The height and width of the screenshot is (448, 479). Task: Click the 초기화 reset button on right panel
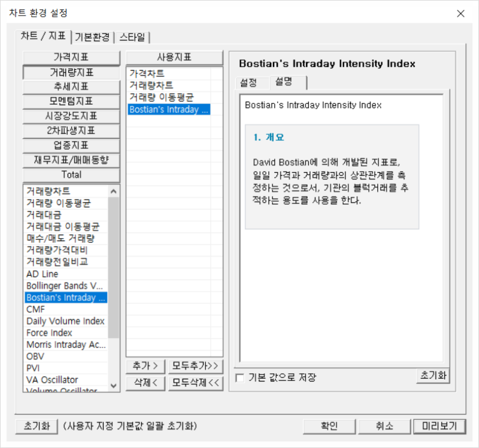(432, 377)
